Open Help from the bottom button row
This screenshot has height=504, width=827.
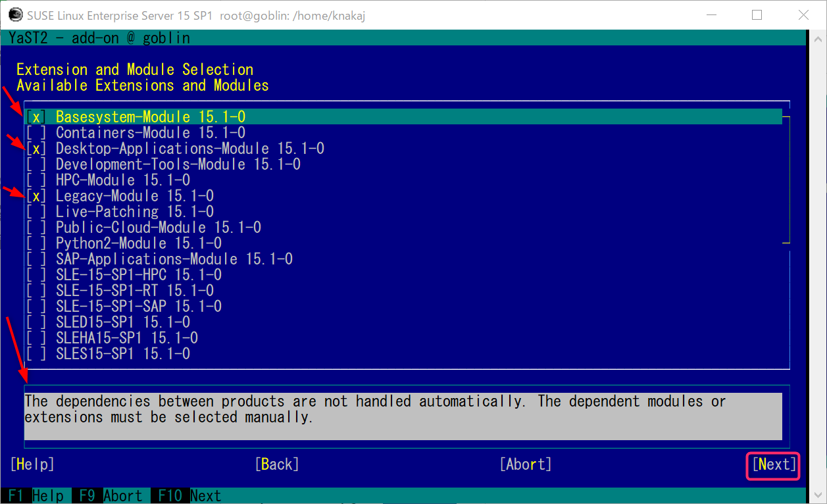[x=32, y=464]
